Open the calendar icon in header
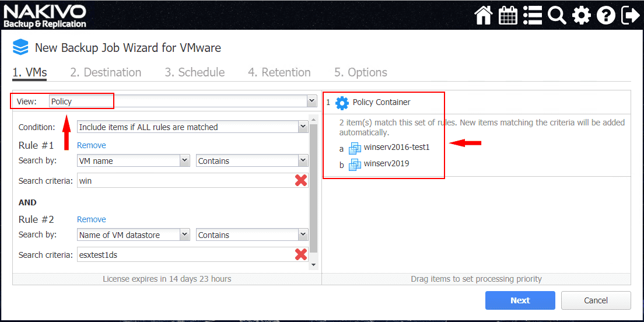Image resolution: width=644 pixels, height=322 pixels. [508, 16]
